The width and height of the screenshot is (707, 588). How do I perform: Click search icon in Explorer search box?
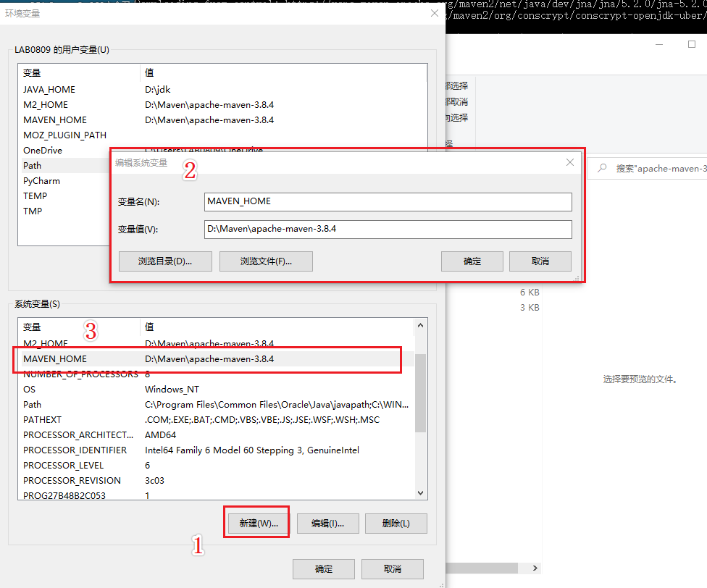(x=602, y=168)
